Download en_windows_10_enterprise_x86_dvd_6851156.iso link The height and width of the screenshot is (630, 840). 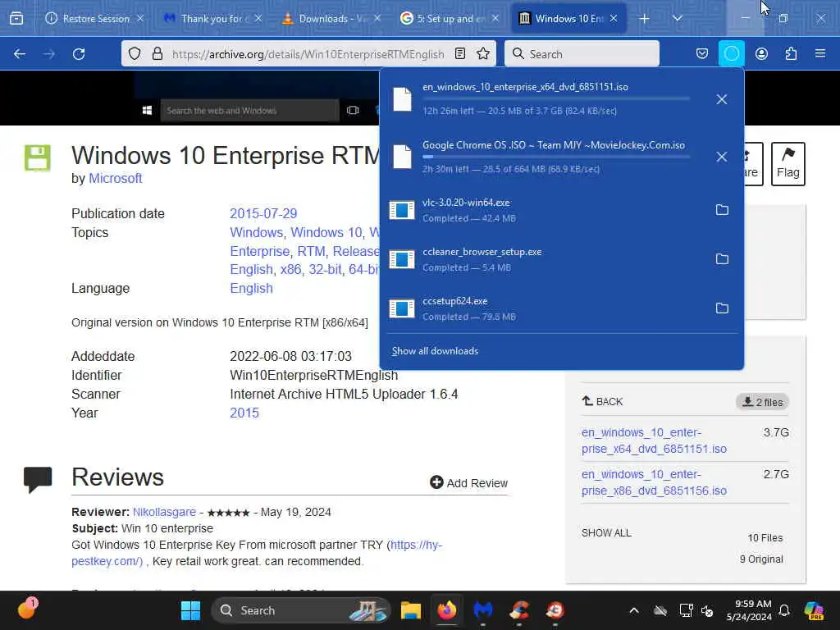click(x=654, y=482)
